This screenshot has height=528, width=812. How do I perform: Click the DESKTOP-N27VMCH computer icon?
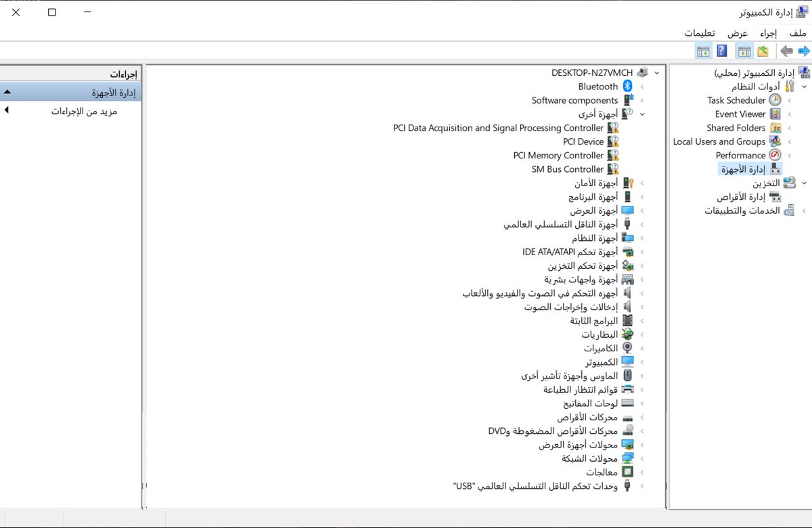click(642, 72)
